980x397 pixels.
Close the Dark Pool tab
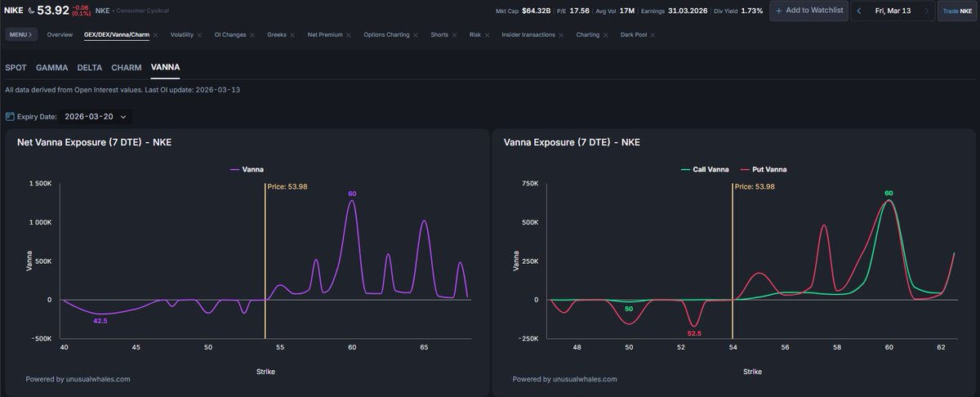(x=653, y=35)
